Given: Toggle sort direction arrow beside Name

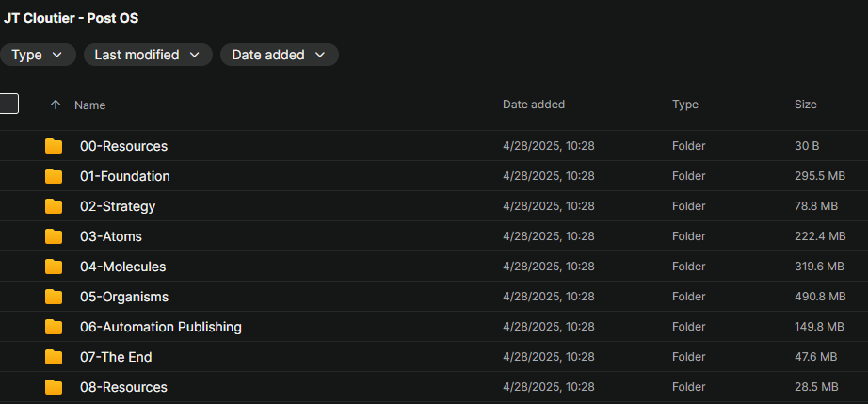Looking at the screenshot, I should (x=55, y=105).
